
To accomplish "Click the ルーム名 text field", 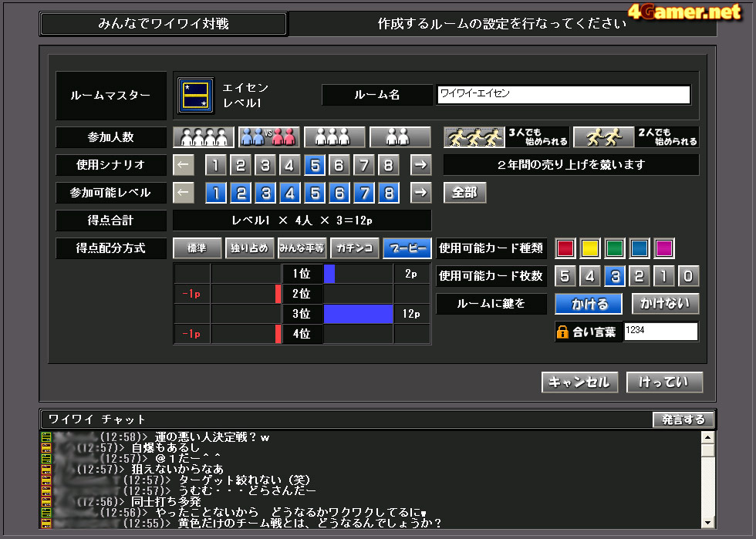I will (x=564, y=95).
